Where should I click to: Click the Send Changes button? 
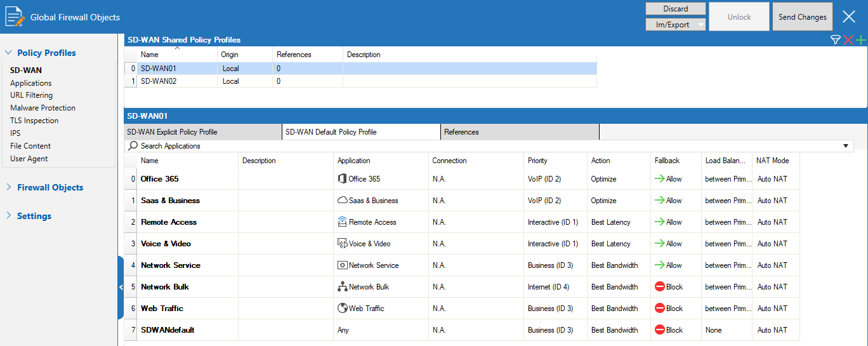[x=803, y=17]
